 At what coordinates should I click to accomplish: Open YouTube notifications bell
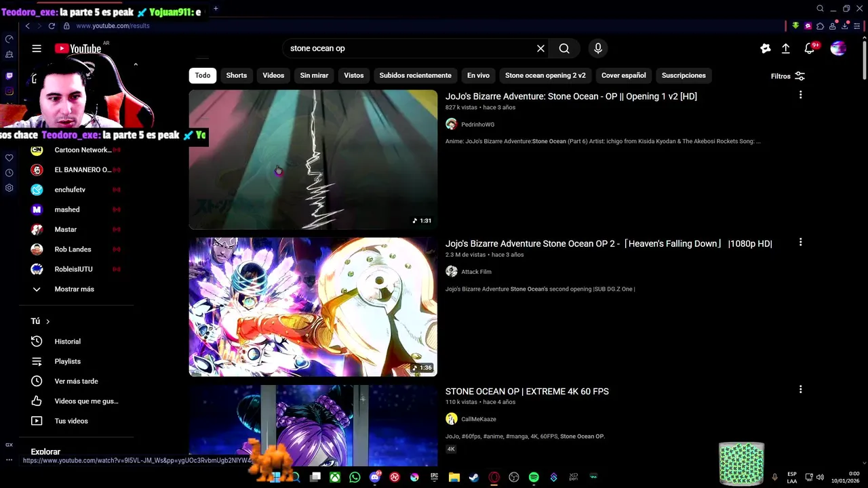click(x=809, y=48)
